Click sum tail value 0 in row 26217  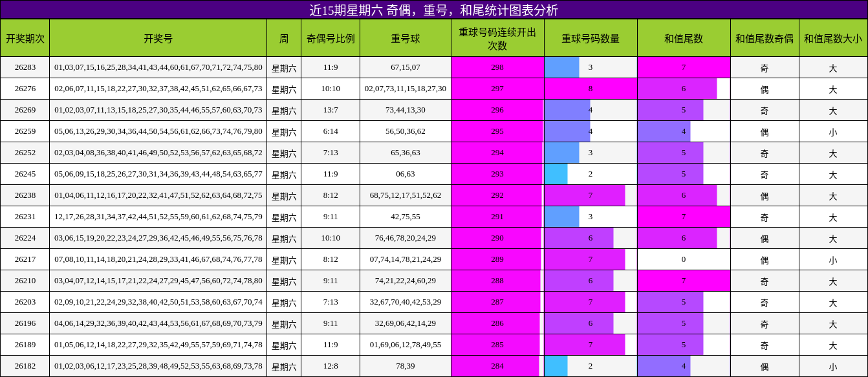pyautogui.click(x=684, y=259)
